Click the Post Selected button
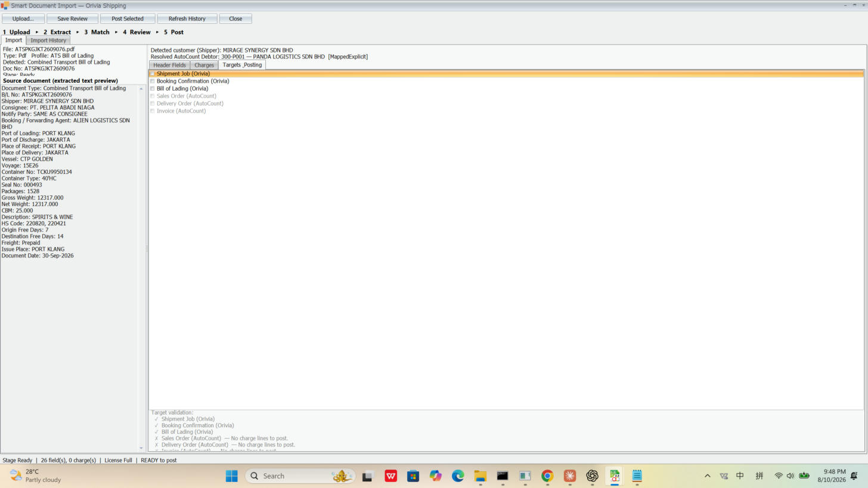The image size is (868, 488). 128,18
